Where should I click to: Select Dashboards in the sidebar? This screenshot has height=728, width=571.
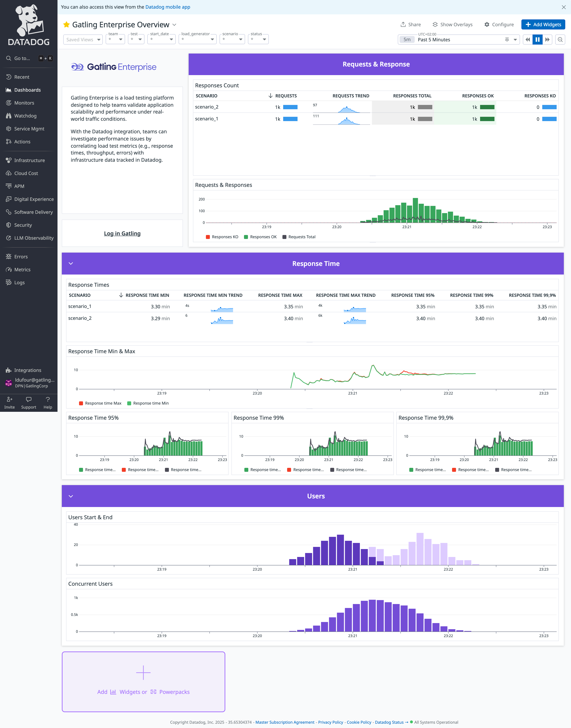coord(27,90)
